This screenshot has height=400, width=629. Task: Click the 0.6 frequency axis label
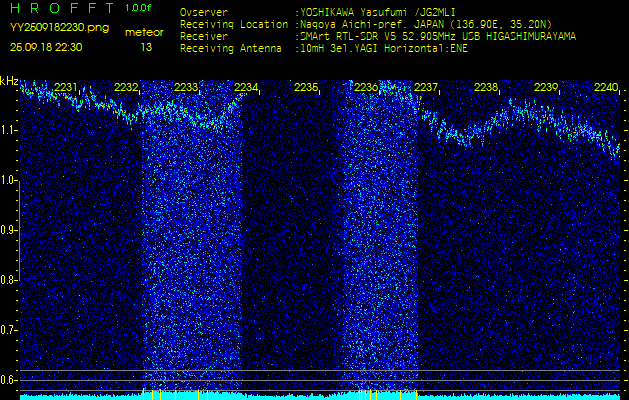(9, 378)
